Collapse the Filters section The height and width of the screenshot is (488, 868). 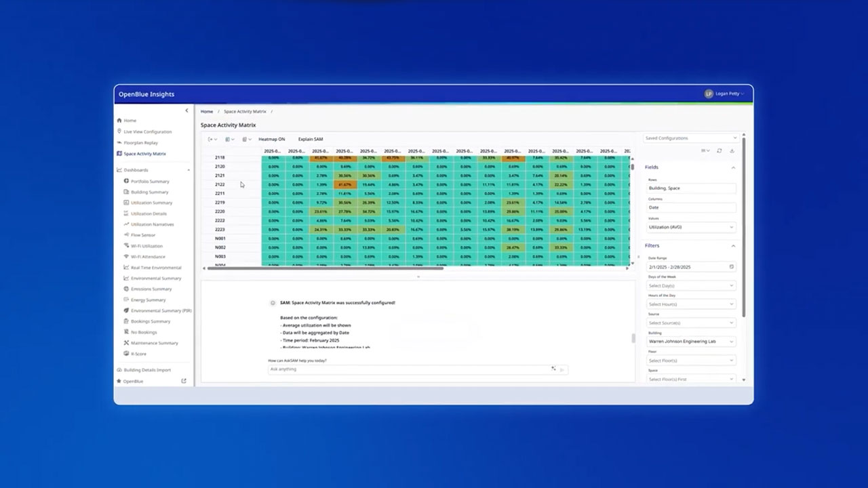tap(733, 245)
